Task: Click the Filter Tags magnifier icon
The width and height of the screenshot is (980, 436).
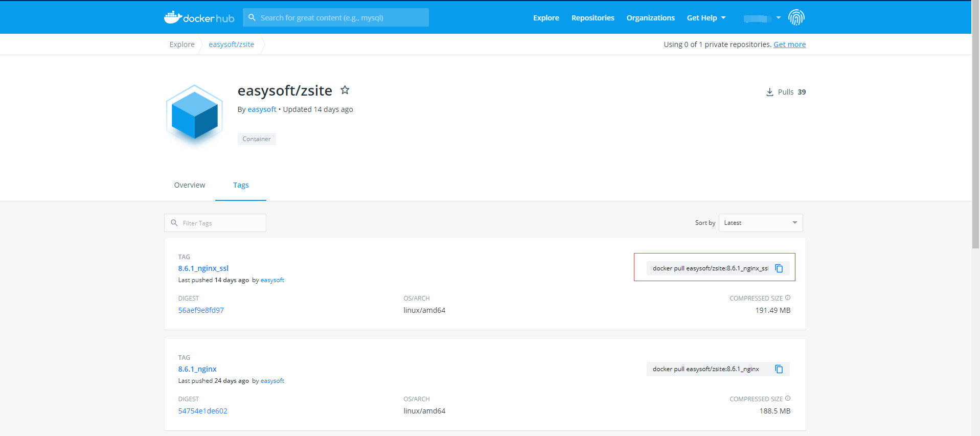Action: 174,223
